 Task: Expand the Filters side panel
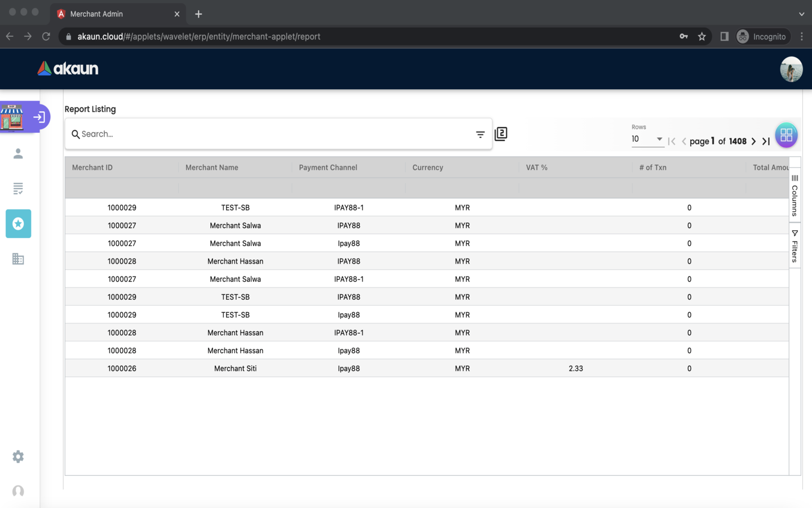coord(795,246)
